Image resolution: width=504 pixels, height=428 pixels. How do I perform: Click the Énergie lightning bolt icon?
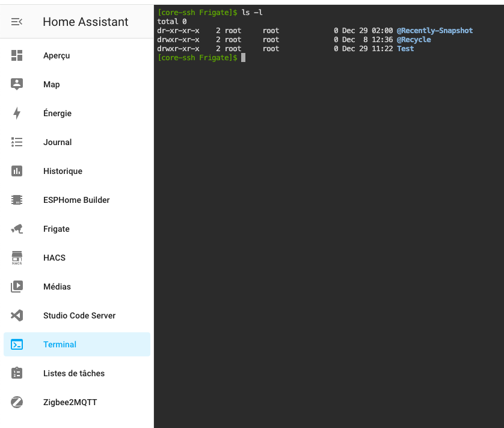point(17,113)
